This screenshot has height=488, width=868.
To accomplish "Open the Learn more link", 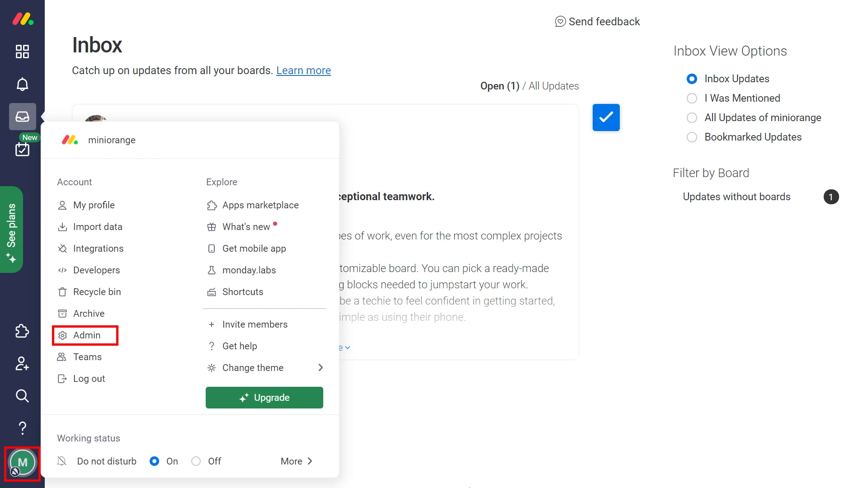I will tap(303, 70).
